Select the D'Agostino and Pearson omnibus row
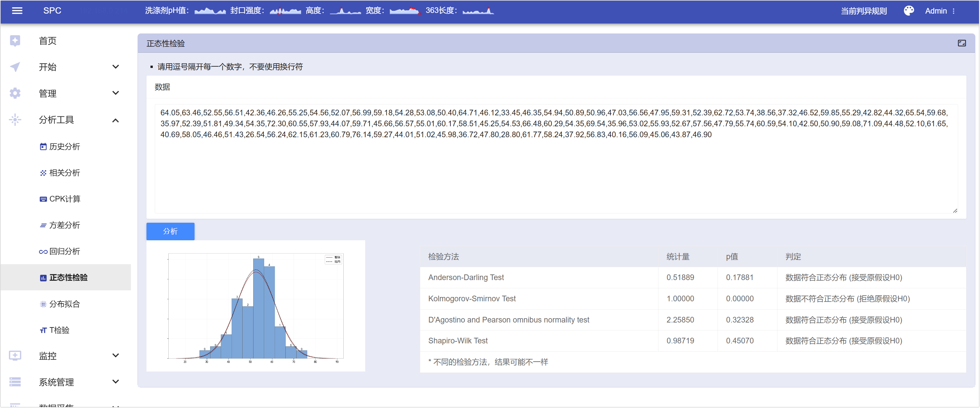 pyautogui.click(x=693, y=320)
